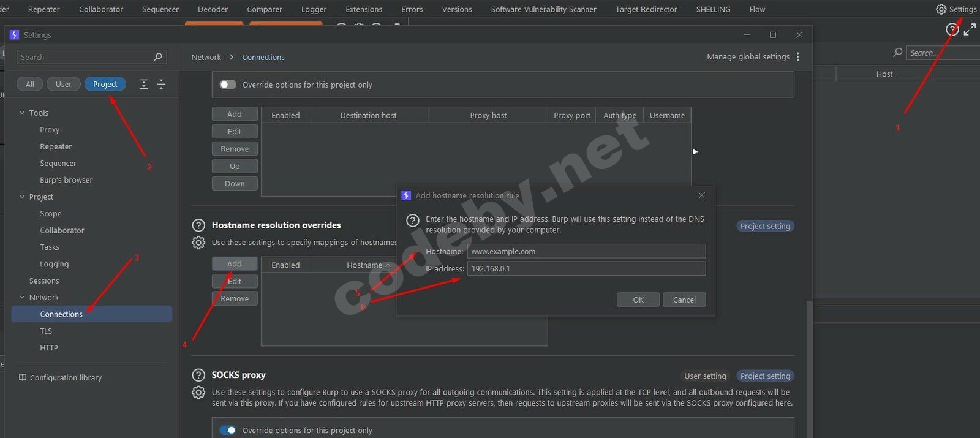Click the gear icon under SOCKS proxy

coord(198,393)
